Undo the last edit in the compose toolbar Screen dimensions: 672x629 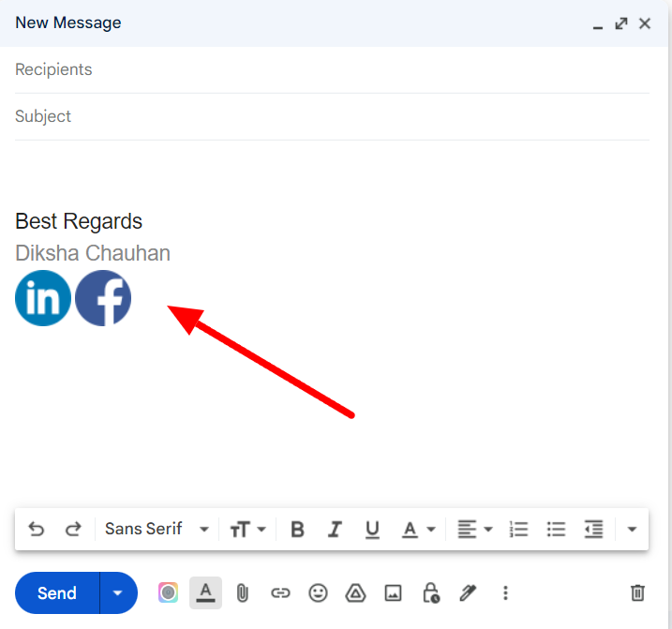point(37,529)
